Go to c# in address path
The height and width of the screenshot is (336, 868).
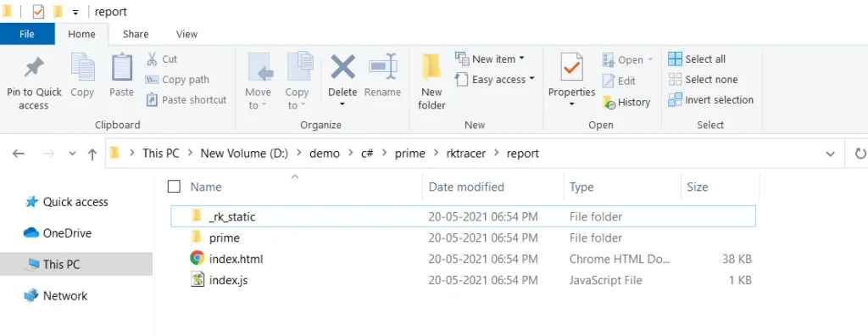pos(367,154)
